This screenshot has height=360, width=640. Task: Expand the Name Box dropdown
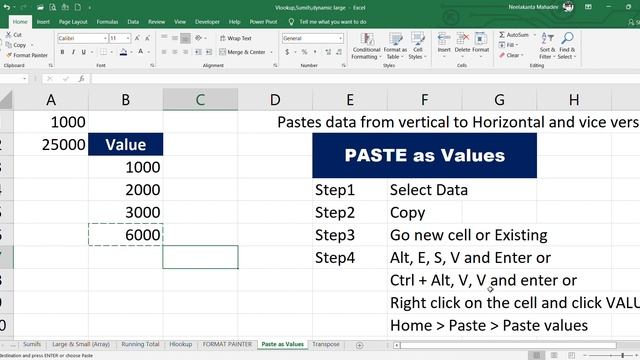point(24,78)
